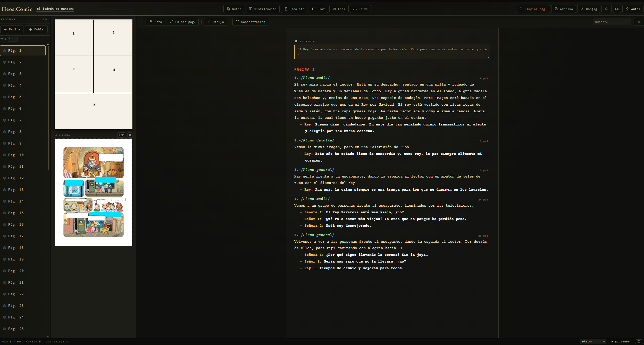Click the save icon in status bar
Viewport: 644px width, 345px height.
coord(639,342)
